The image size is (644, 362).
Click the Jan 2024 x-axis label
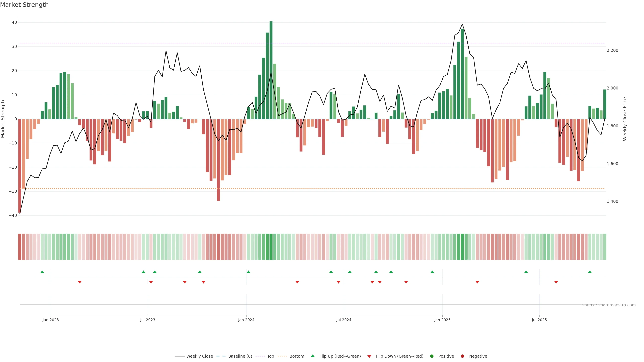click(246, 320)
